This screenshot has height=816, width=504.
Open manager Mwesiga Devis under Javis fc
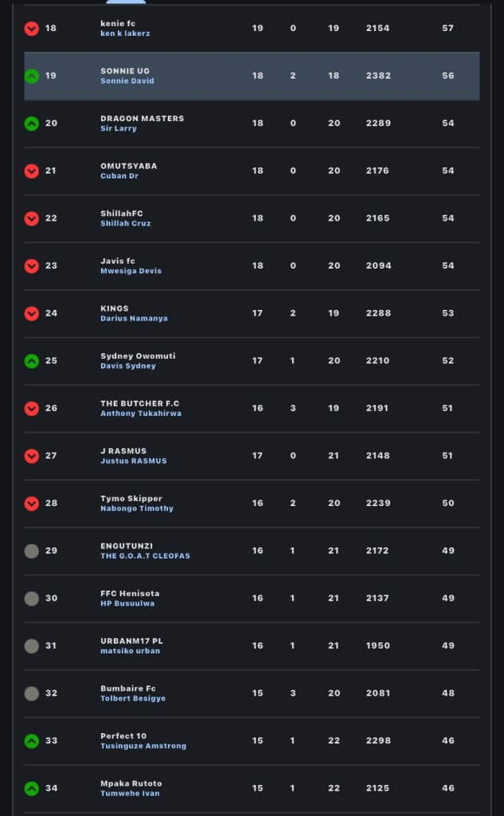click(131, 271)
